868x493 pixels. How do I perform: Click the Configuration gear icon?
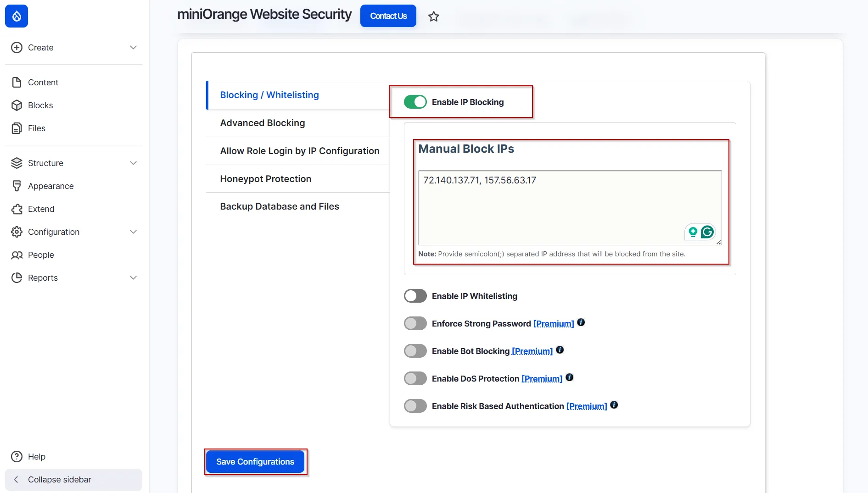click(x=17, y=232)
